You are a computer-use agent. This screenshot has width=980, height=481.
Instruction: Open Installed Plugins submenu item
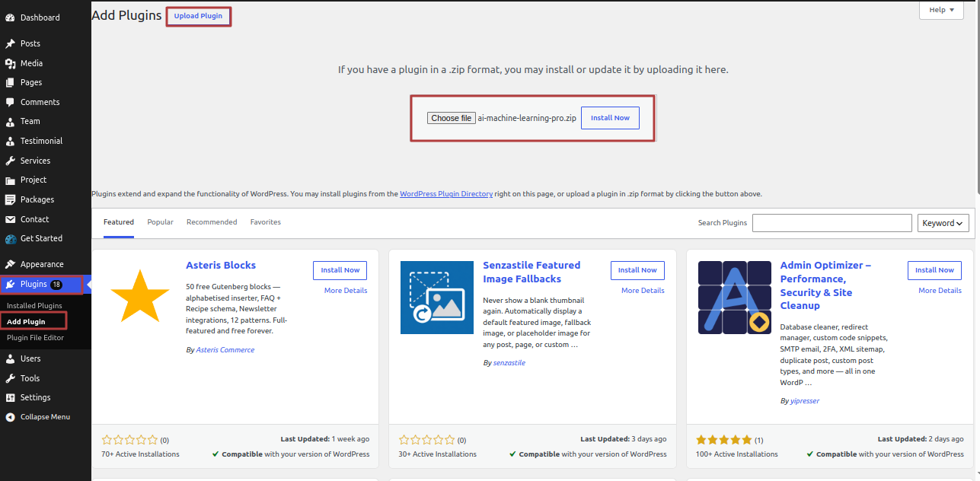click(x=34, y=306)
